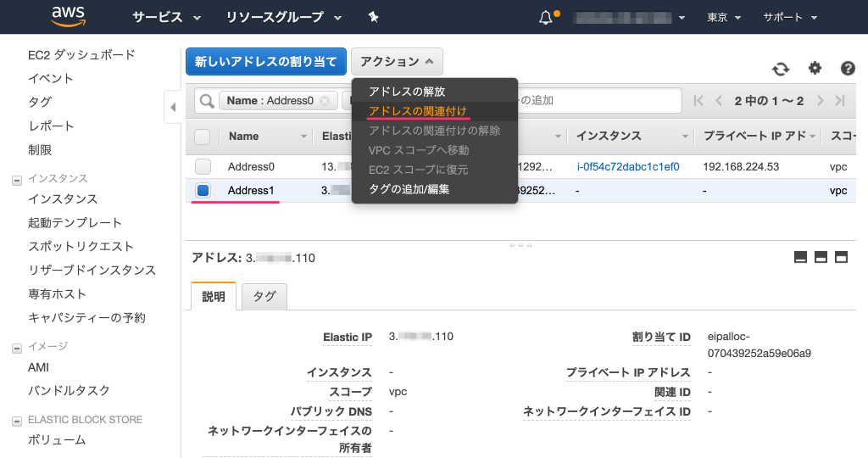
Task: Open table settings gear
Action: click(815, 68)
